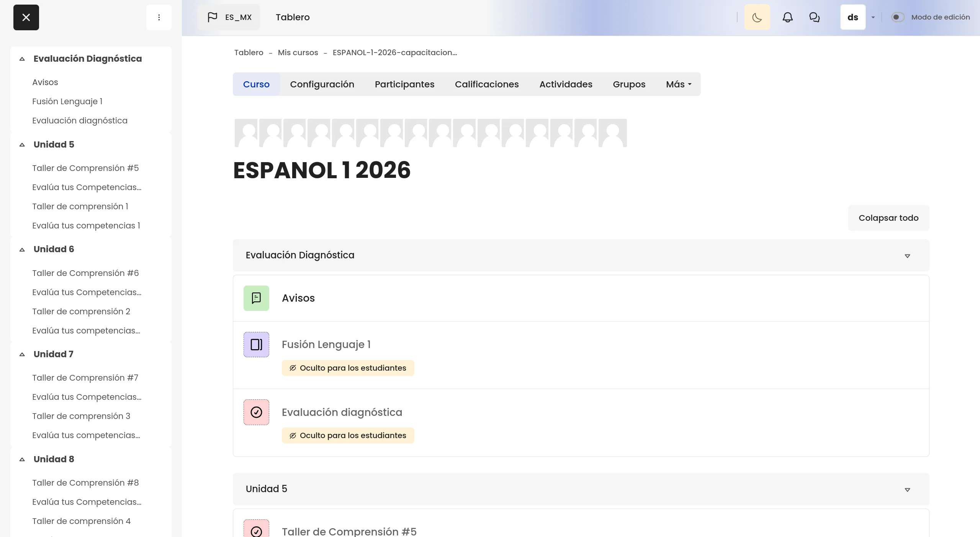This screenshot has height=537, width=980.
Task: Select Avisos in the course index
Action: click(45, 82)
